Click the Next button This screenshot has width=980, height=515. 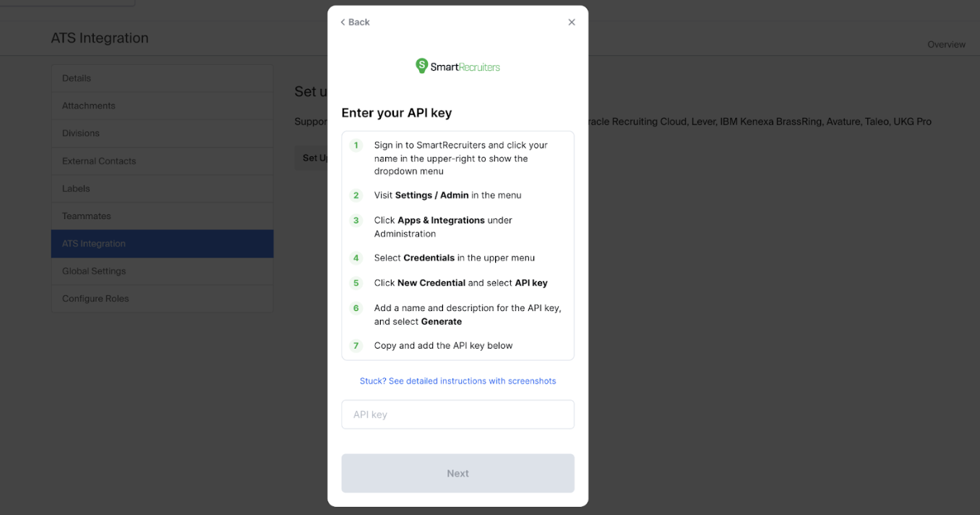(x=458, y=473)
